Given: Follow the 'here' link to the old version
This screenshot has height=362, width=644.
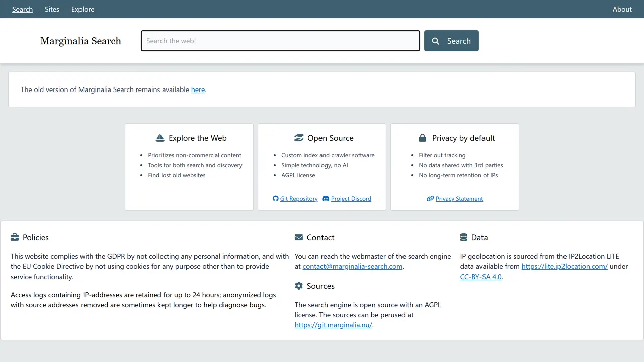Looking at the screenshot, I should point(198,89).
